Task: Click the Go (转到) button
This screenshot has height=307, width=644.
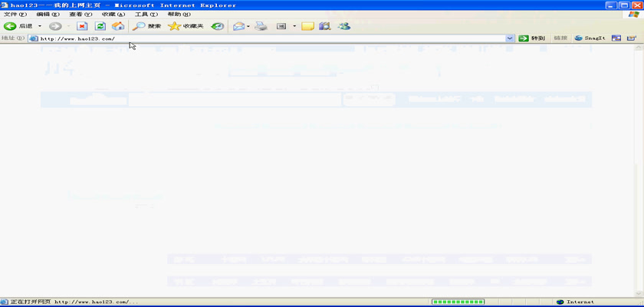Action: point(532,38)
